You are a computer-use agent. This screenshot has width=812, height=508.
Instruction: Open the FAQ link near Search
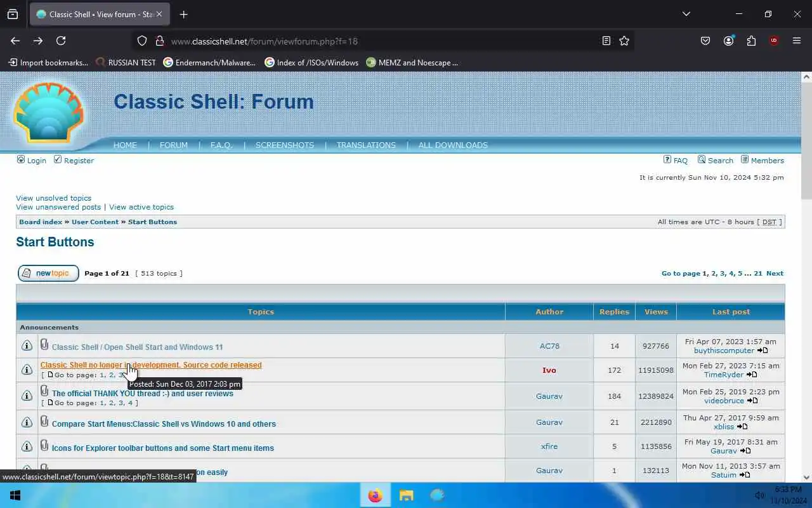click(x=681, y=161)
